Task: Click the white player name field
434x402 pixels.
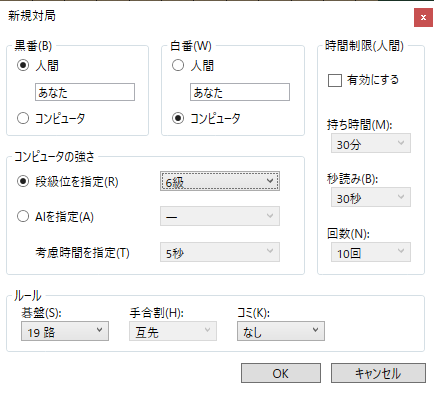Action: pyautogui.click(x=240, y=92)
